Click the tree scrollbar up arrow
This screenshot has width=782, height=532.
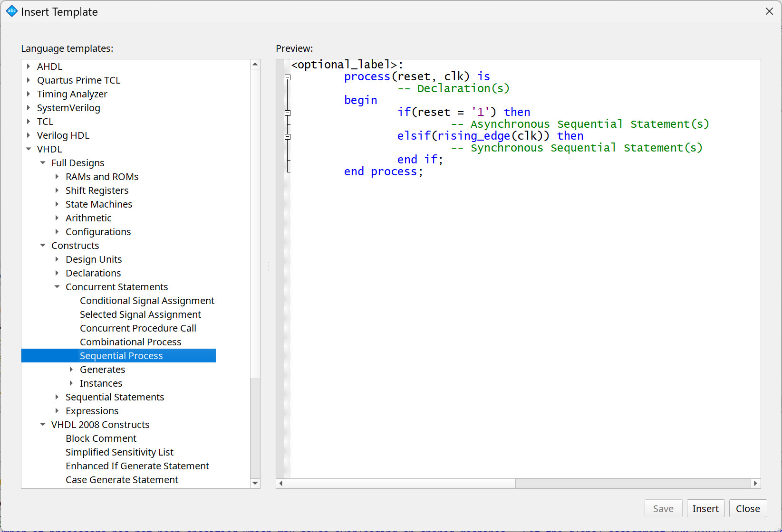(x=255, y=64)
